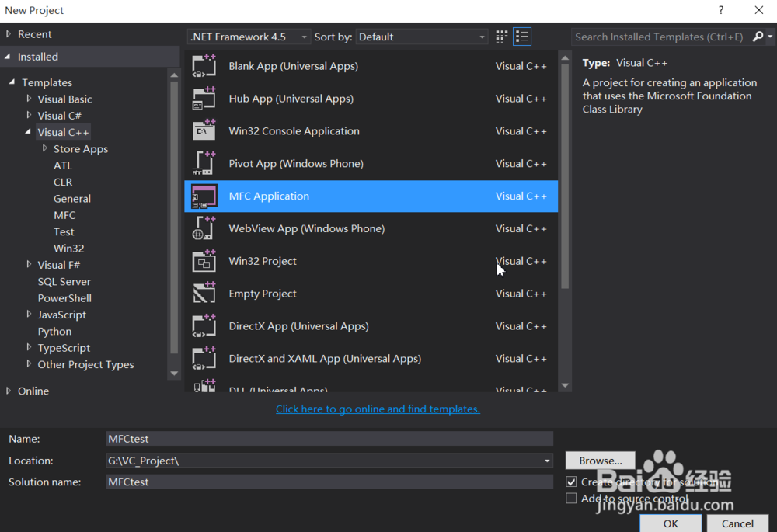This screenshot has height=532, width=777.
Task: Click the Search Installed Templates box
Action: click(x=661, y=37)
